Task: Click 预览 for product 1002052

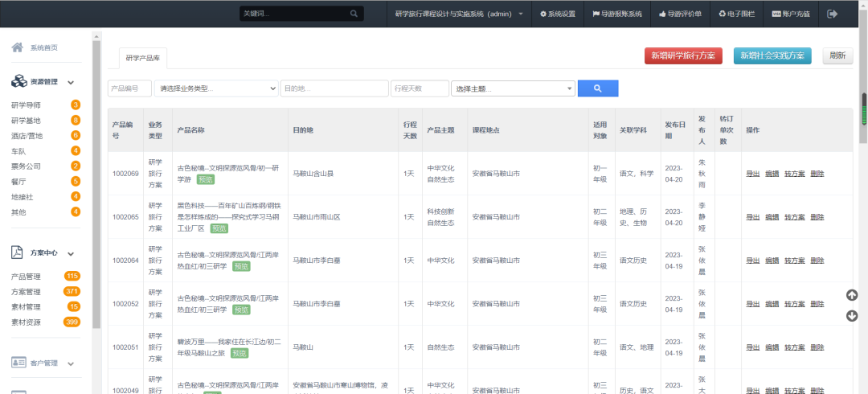Action: 241,310
